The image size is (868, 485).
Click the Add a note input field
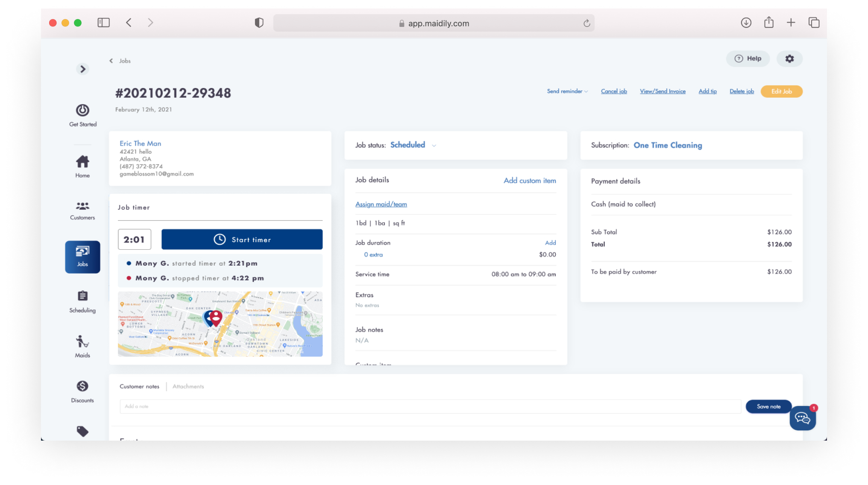[x=430, y=406]
